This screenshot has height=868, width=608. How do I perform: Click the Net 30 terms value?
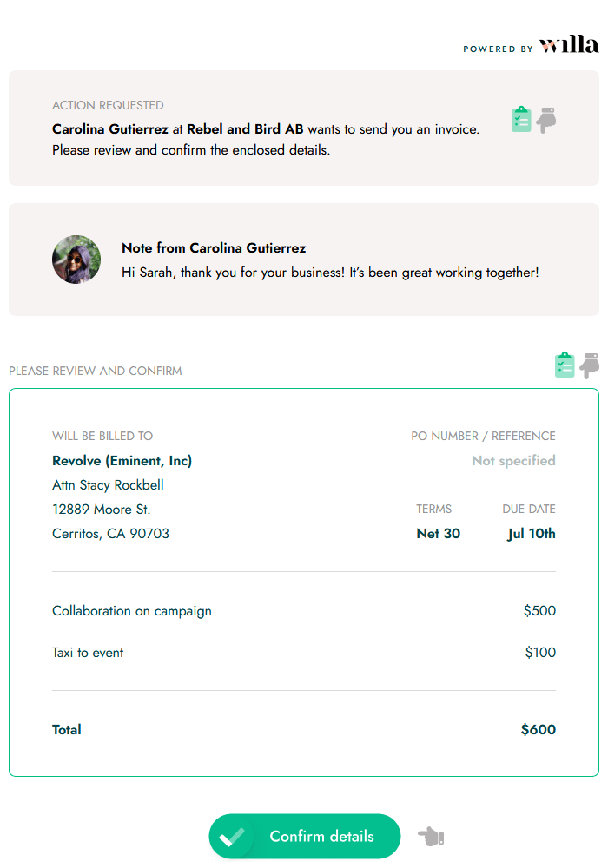click(439, 533)
